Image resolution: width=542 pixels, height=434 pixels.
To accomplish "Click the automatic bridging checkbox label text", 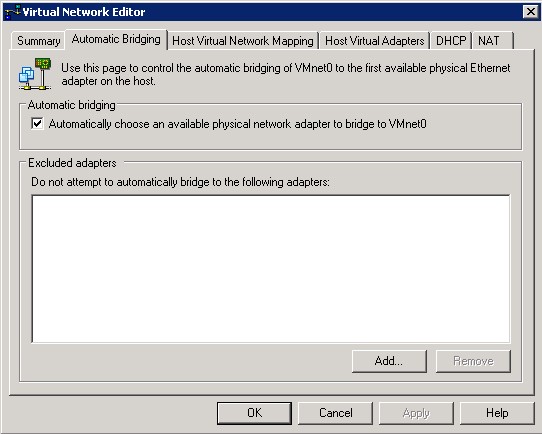I will (237, 124).
